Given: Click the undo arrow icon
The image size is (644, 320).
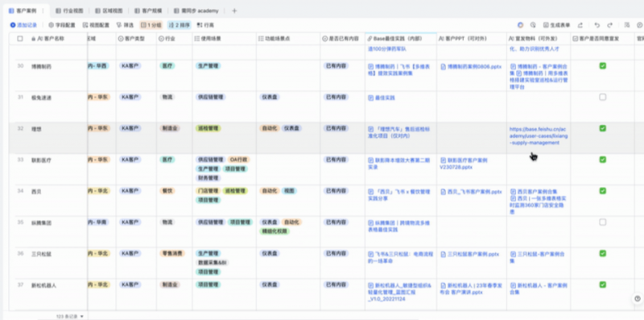Looking at the screenshot, I should 597,25.
